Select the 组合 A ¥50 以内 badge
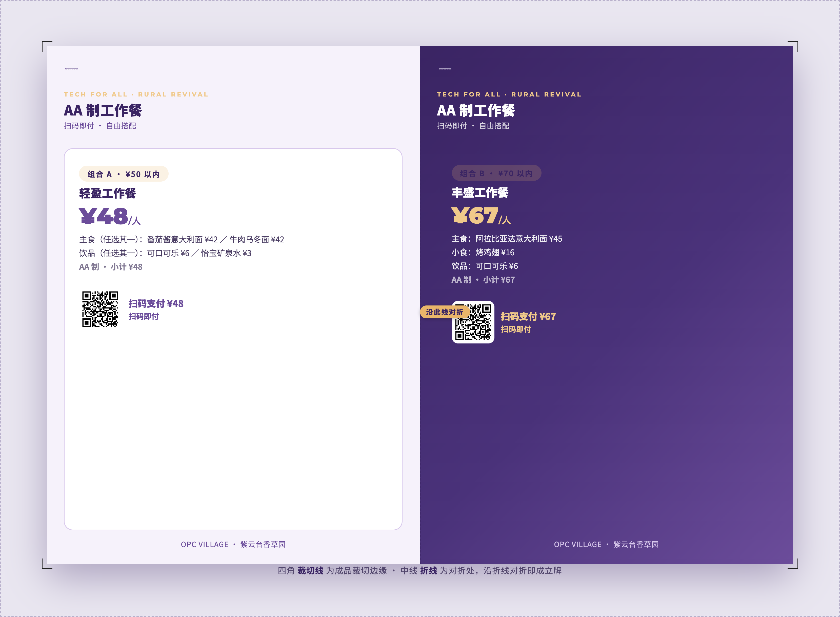This screenshot has height=617, width=840. tap(124, 174)
